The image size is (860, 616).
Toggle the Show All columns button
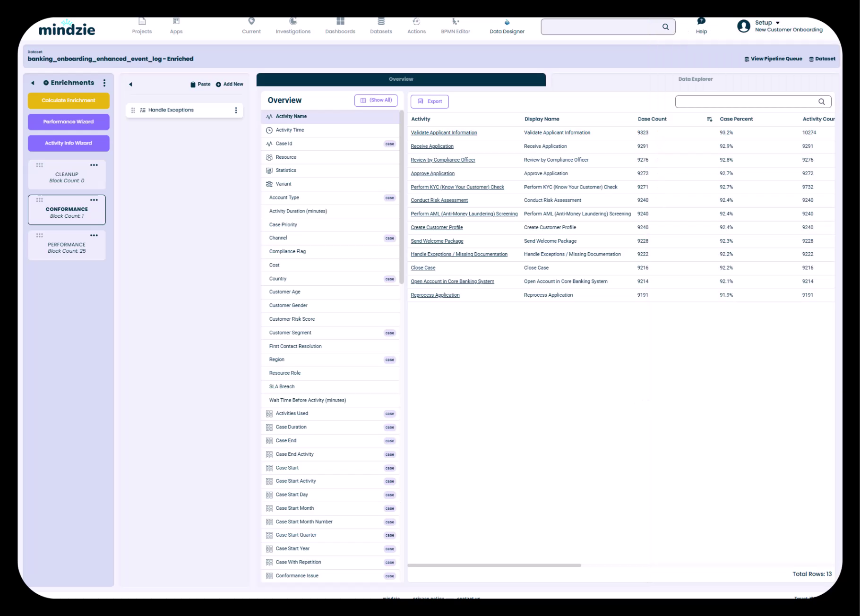[x=376, y=100]
